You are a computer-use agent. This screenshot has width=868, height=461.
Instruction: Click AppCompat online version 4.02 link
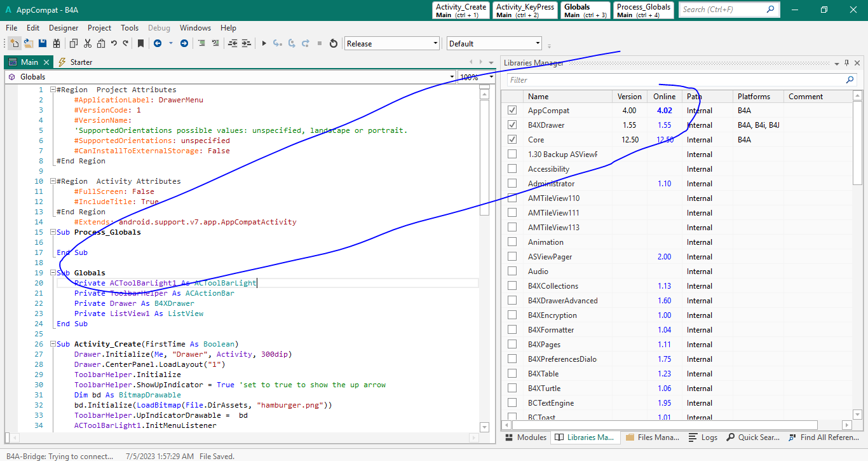click(x=664, y=111)
